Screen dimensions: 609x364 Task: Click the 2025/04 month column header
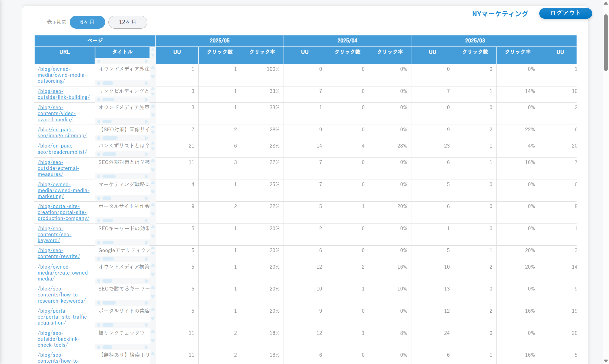(347, 41)
